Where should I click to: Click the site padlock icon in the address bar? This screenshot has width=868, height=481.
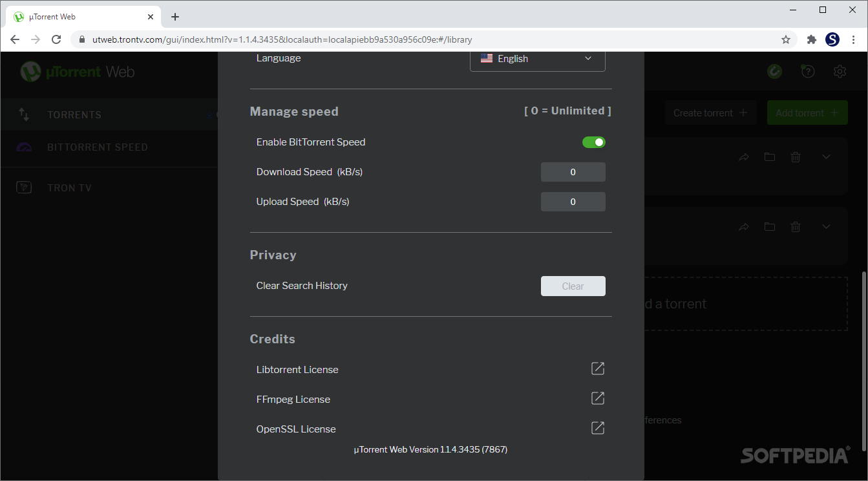tap(81, 39)
